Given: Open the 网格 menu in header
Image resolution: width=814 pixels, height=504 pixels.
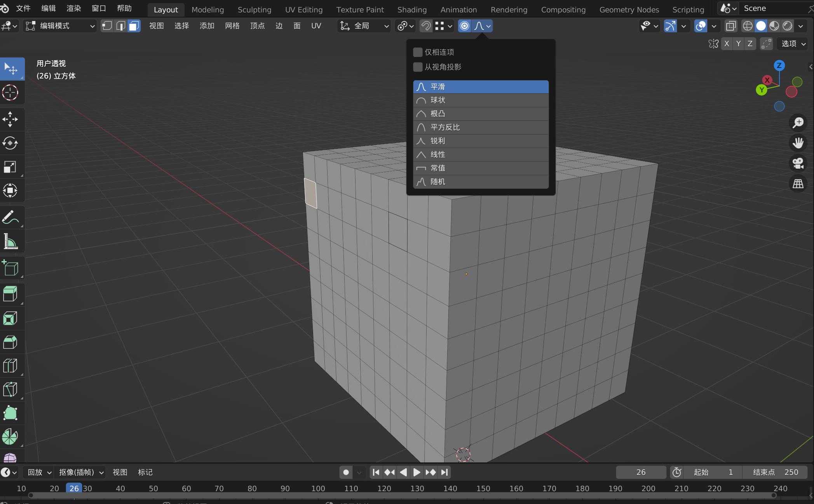Looking at the screenshot, I should (x=232, y=26).
